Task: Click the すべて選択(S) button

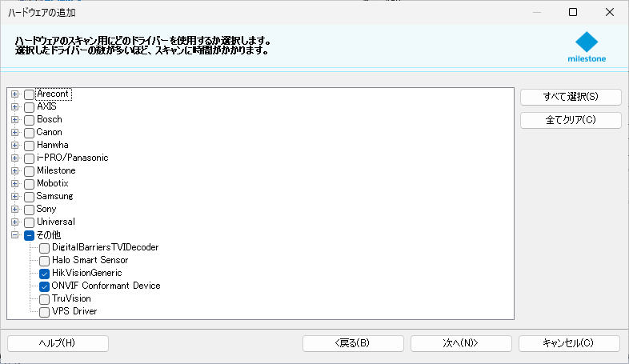Action: (x=571, y=97)
